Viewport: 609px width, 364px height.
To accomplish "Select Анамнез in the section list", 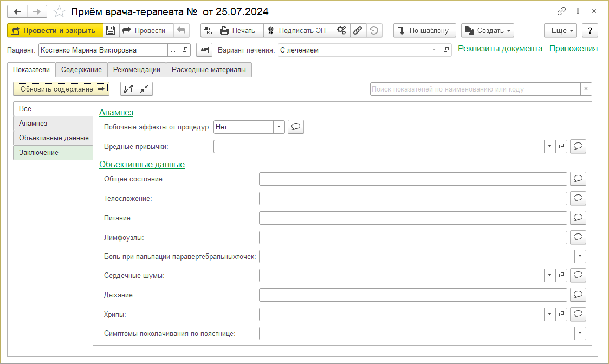I will (53, 123).
